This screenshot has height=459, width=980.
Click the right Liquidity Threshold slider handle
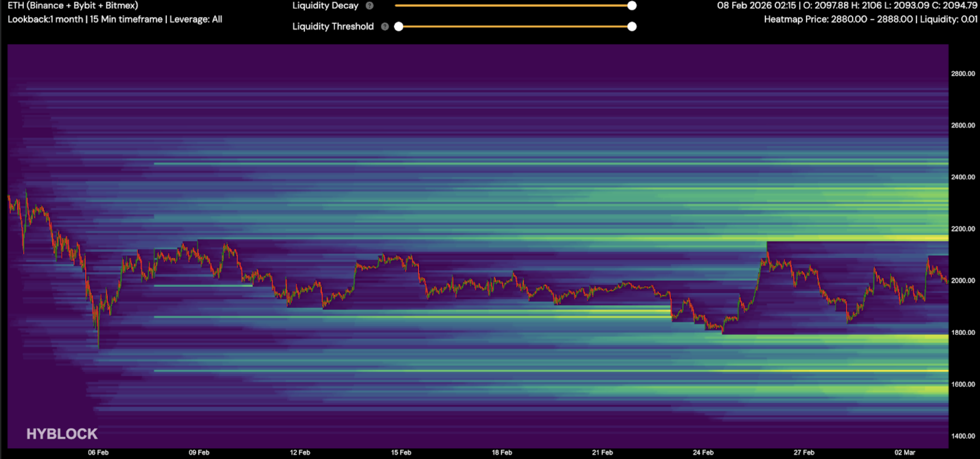(632, 27)
